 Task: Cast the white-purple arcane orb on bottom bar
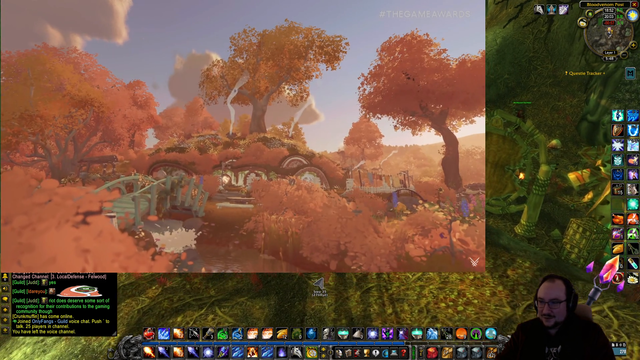[208, 353]
